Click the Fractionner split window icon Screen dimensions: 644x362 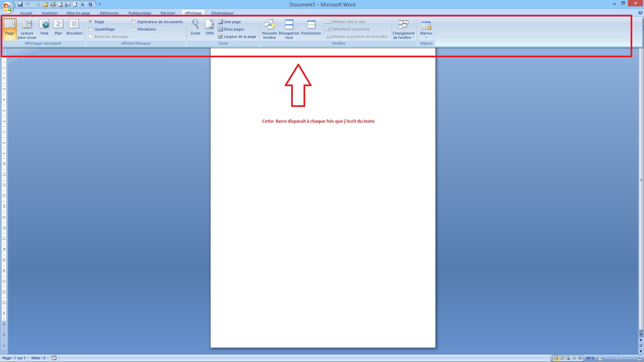point(311,27)
